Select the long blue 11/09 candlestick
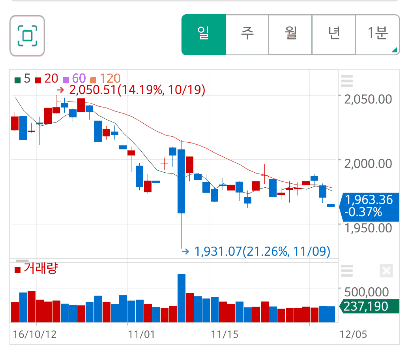Viewport: 410px width, 360px height. point(181,181)
